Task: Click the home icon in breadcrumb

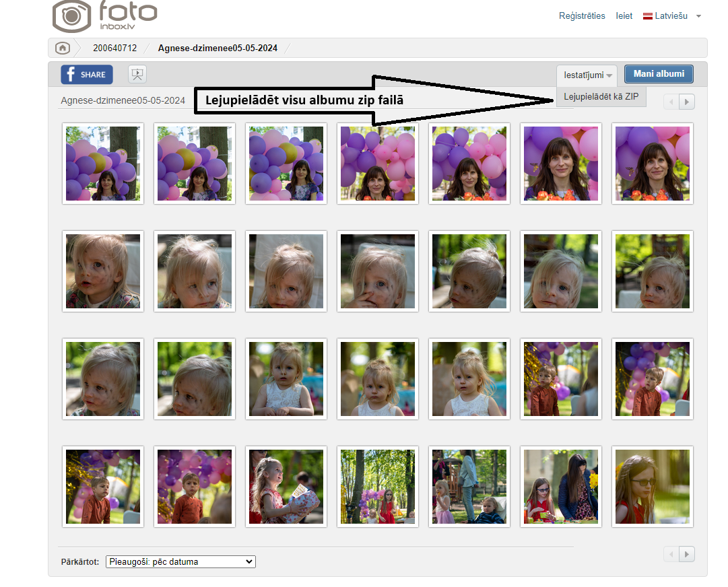Action: click(x=63, y=48)
